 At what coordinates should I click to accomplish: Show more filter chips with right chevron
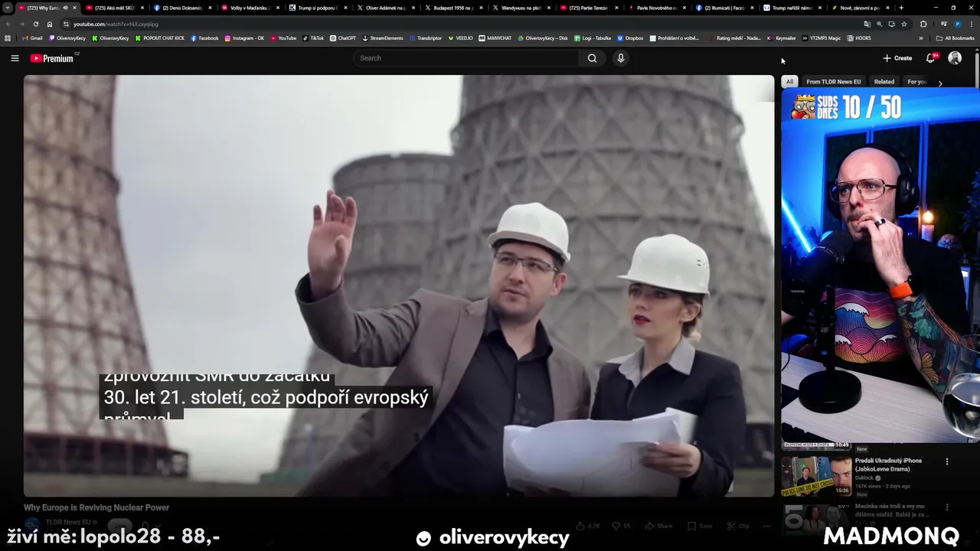point(940,83)
